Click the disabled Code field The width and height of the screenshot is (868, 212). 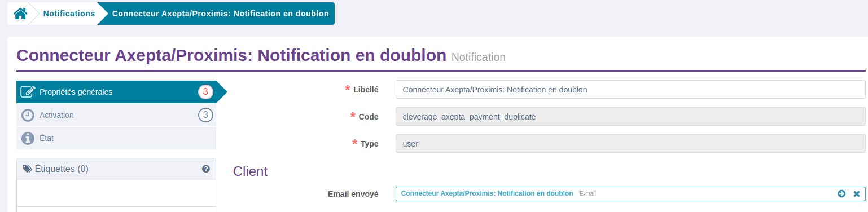point(630,117)
